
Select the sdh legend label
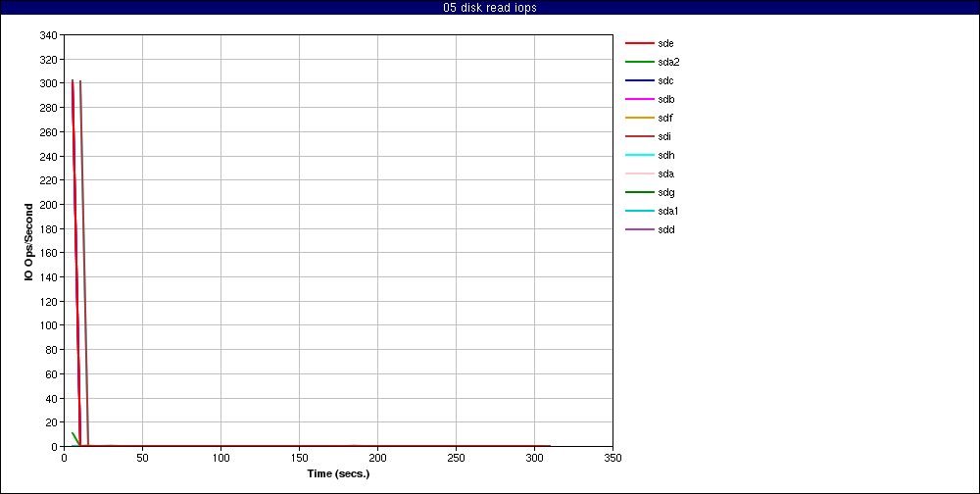[x=665, y=155]
